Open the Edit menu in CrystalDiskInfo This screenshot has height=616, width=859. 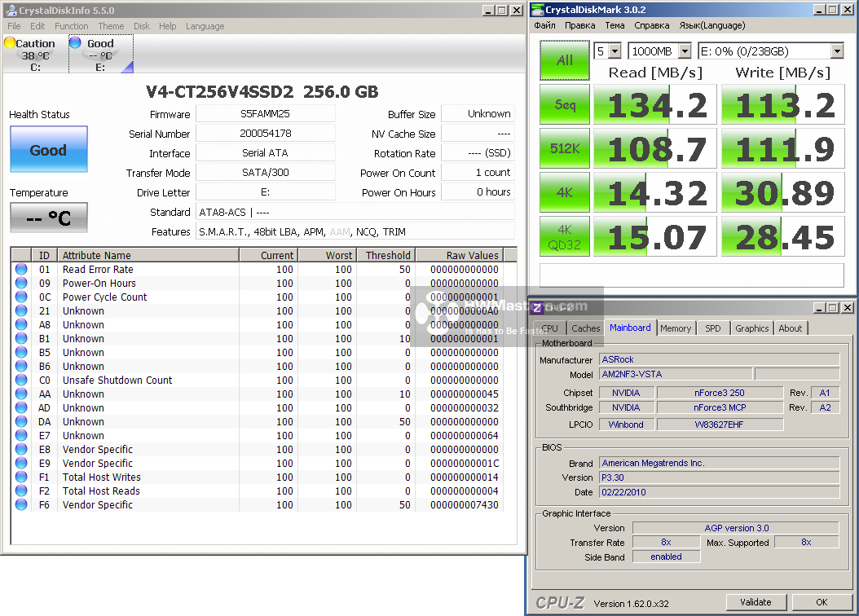[37, 26]
